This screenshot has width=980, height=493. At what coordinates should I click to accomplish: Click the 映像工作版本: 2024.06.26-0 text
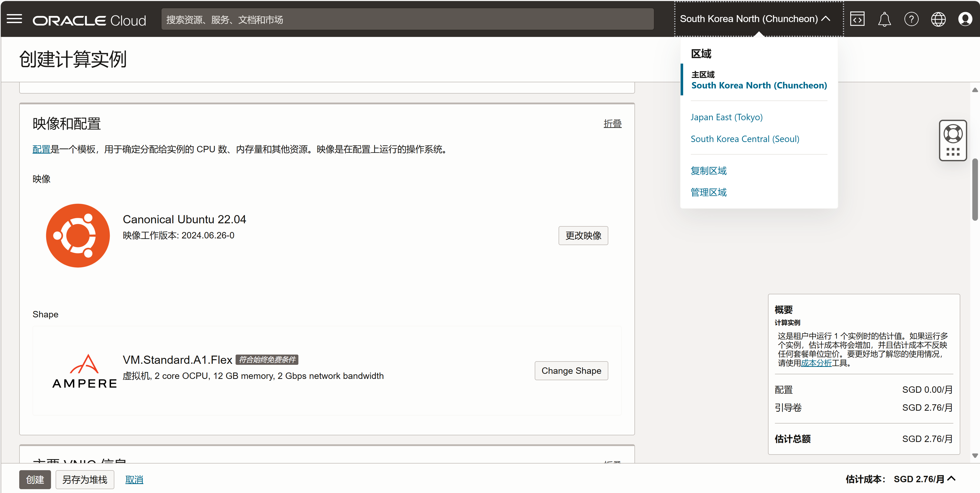click(x=178, y=235)
